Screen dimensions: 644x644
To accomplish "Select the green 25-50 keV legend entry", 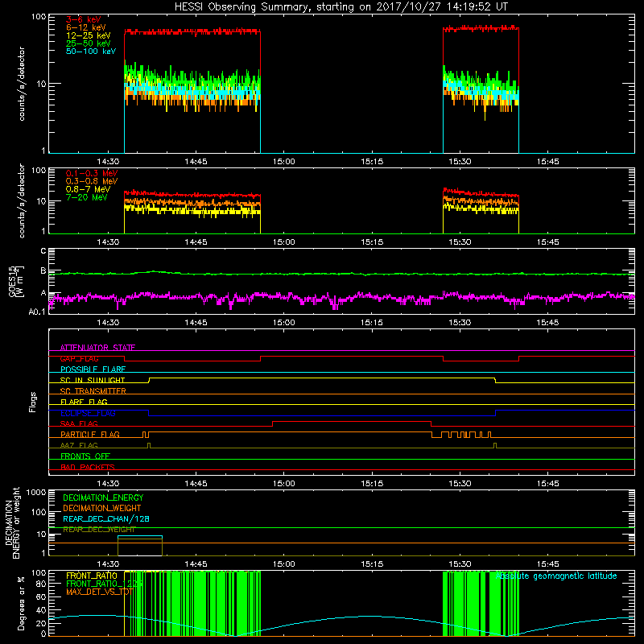I will pyautogui.click(x=88, y=43).
